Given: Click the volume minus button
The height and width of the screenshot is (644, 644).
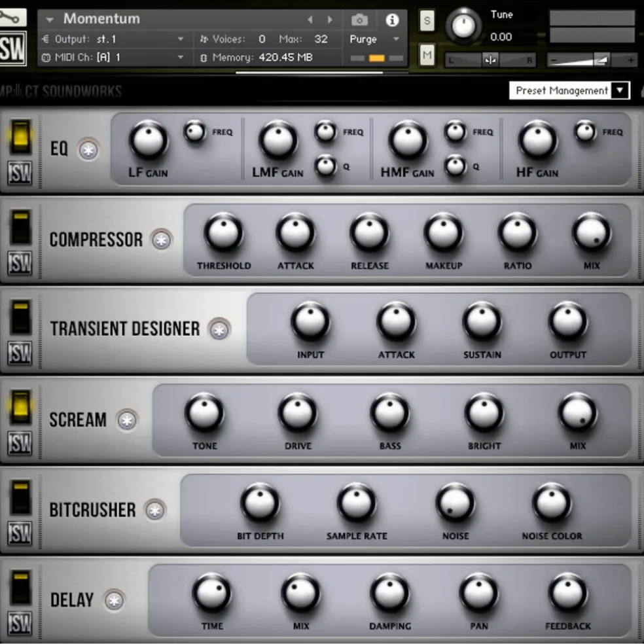Looking at the screenshot, I should 553,61.
